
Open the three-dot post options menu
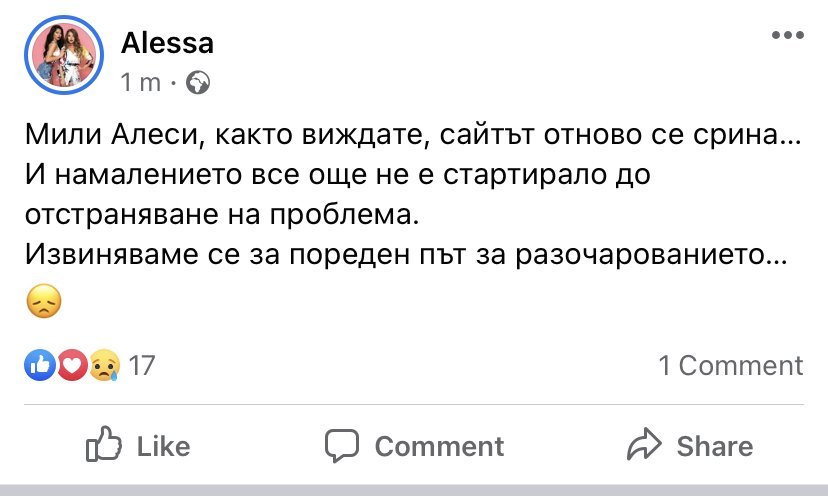(787, 36)
